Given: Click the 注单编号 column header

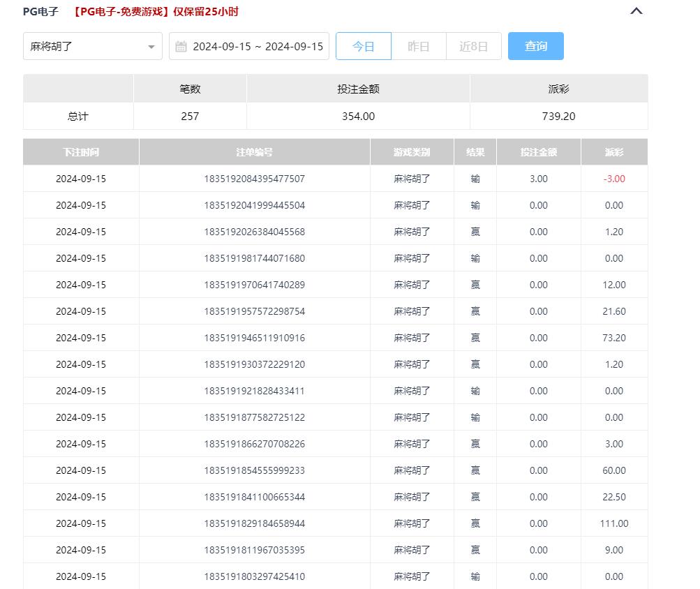Looking at the screenshot, I should coord(254,152).
